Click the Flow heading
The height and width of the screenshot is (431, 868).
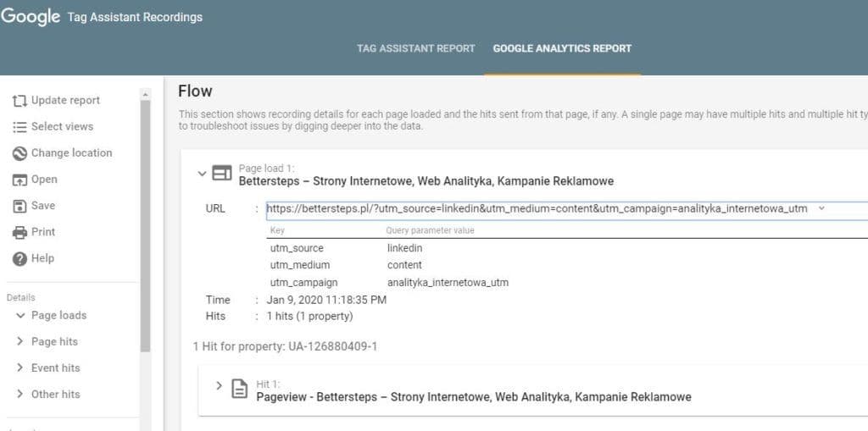195,91
